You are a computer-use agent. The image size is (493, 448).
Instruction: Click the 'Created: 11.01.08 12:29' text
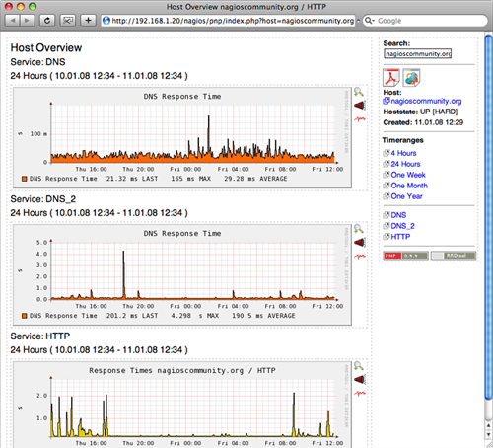pos(423,122)
